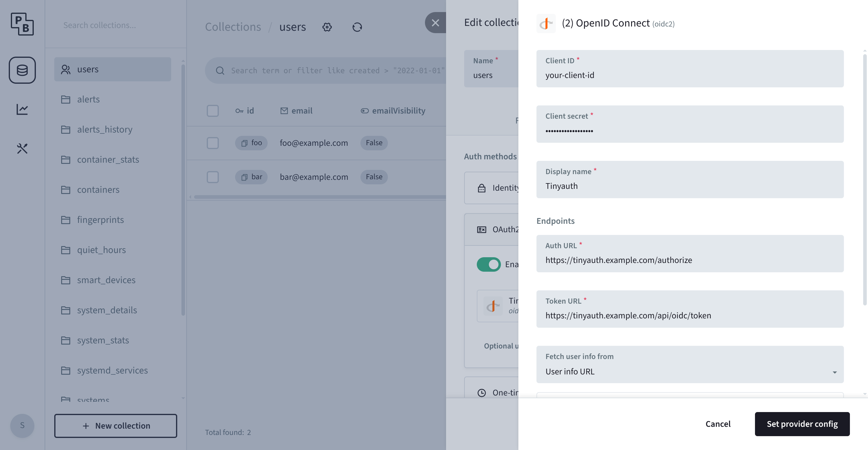Copy the foo record id

pyautogui.click(x=244, y=143)
